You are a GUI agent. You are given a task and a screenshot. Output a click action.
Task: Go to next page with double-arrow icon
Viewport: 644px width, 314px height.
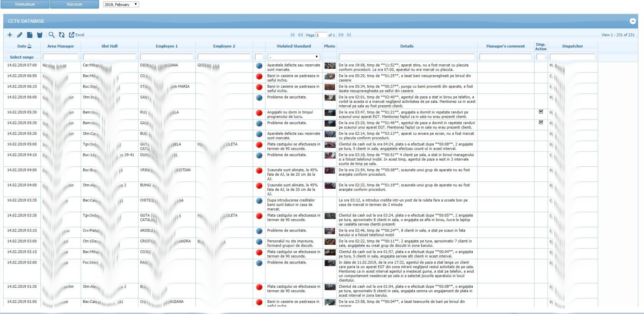(341, 35)
